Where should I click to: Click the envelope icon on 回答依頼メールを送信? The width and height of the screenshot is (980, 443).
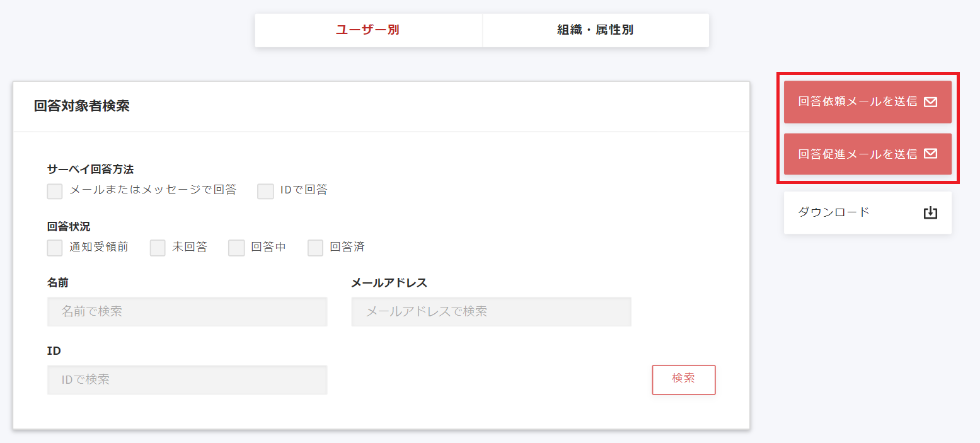click(932, 101)
